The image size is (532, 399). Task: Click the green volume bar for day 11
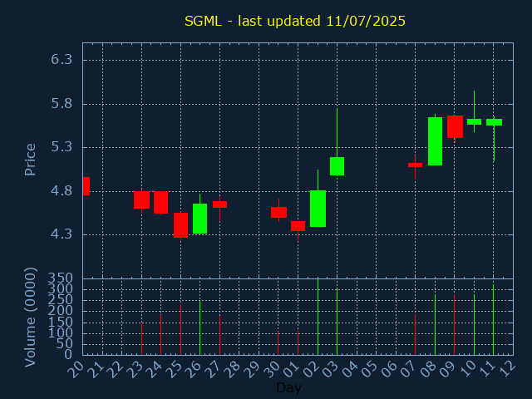(x=493, y=320)
